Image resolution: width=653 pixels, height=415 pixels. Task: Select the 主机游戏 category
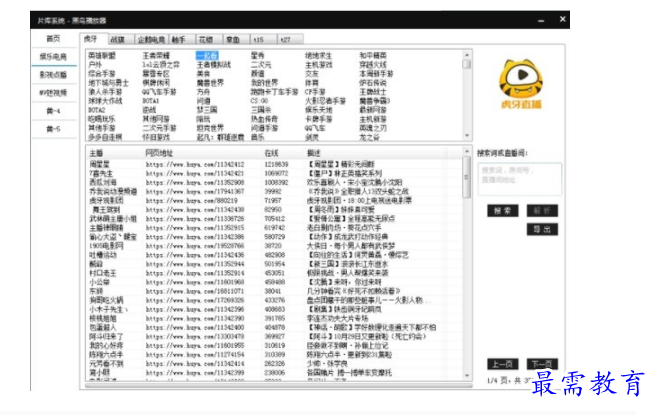pos(319,65)
